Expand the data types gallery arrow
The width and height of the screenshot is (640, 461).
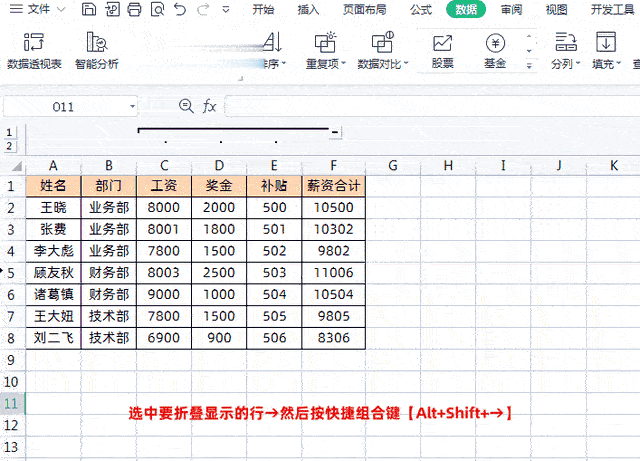(529, 65)
